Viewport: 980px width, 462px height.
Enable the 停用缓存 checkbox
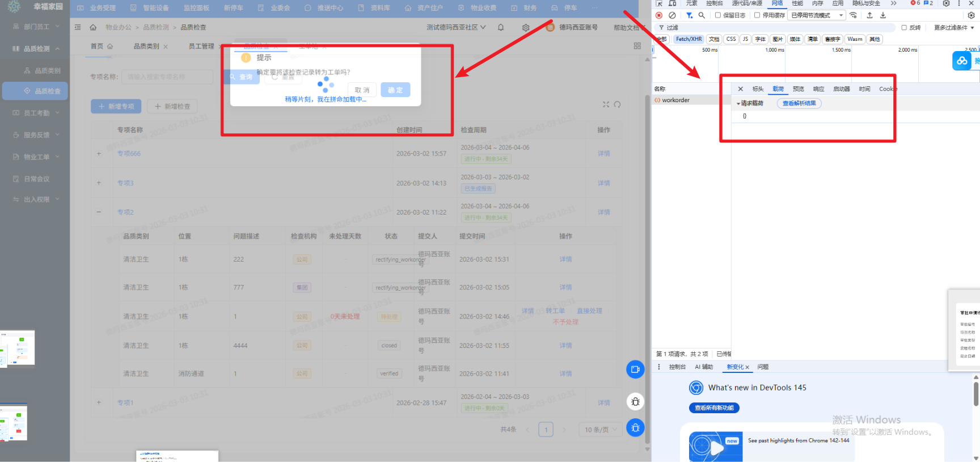(757, 15)
